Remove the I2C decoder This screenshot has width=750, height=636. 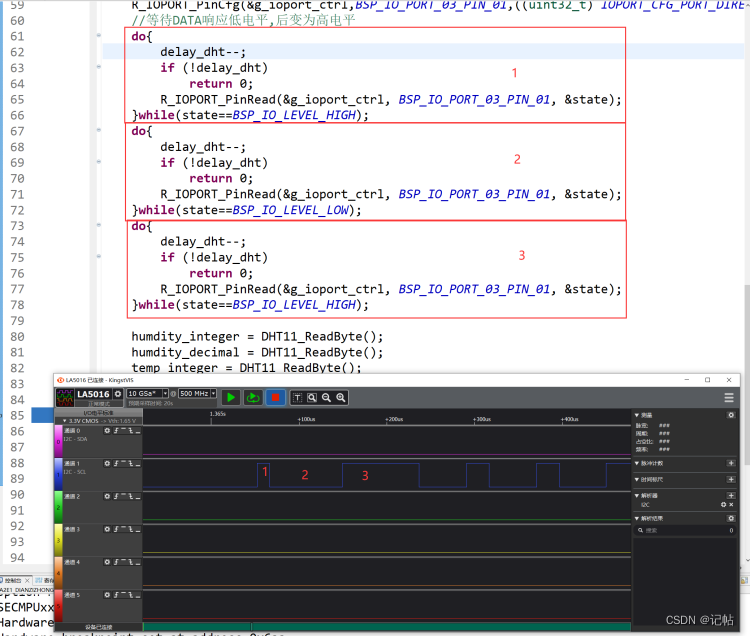(731, 504)
